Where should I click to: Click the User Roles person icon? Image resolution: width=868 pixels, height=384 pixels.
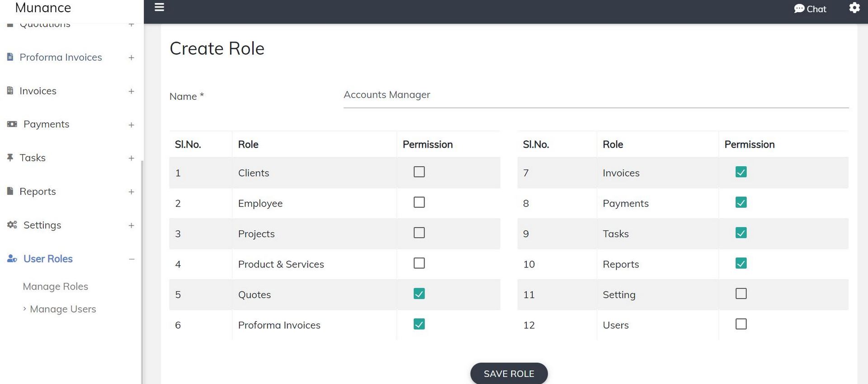tap(12, 258)
